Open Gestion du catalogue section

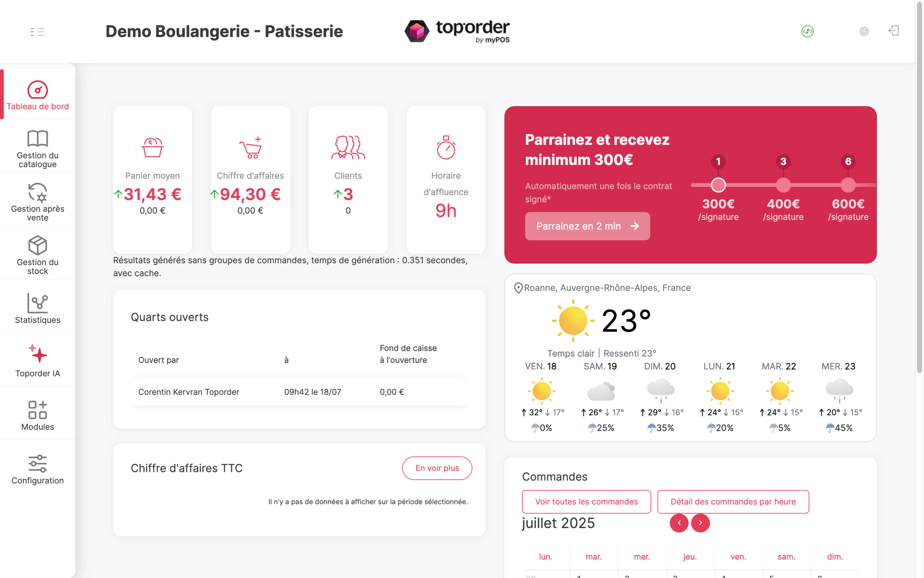click(38, 149)
